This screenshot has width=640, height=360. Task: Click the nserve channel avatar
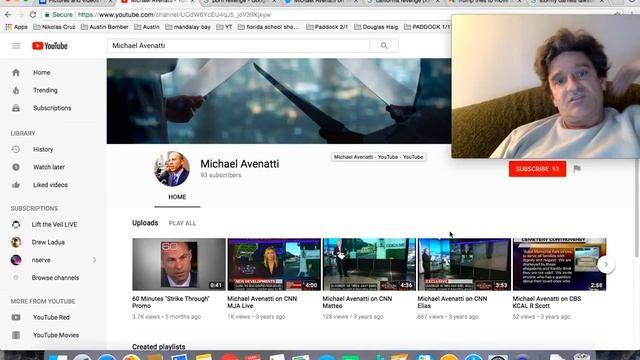coord(16,260)
